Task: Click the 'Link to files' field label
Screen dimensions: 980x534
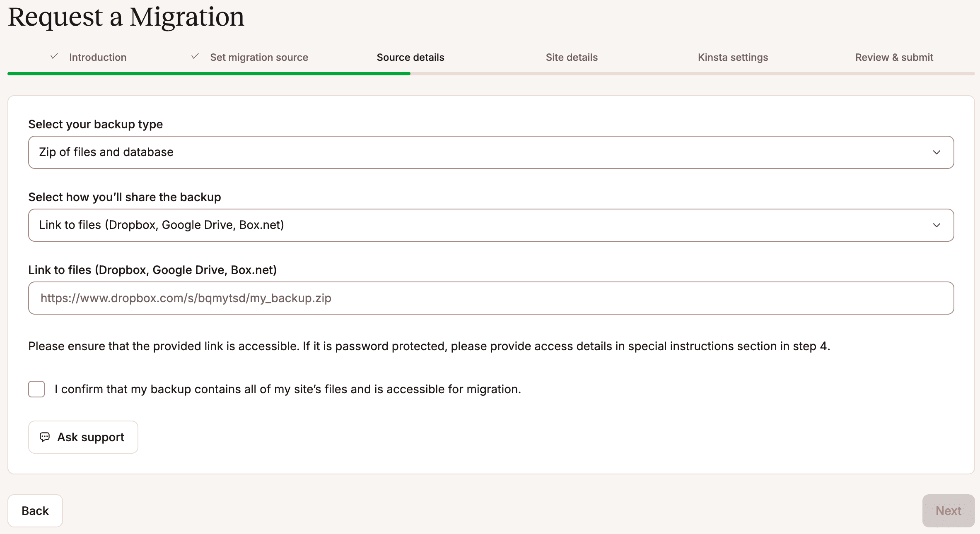Action: [x=152, y=270]
